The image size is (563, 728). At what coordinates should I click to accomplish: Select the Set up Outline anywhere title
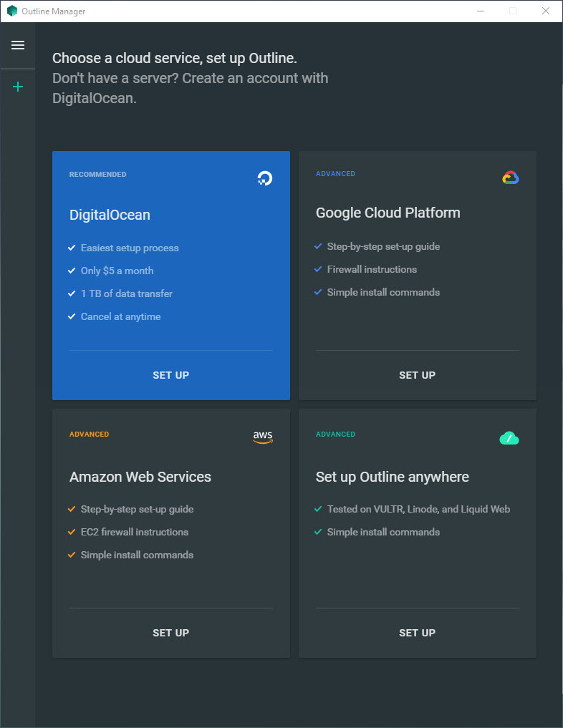[393, 477]
